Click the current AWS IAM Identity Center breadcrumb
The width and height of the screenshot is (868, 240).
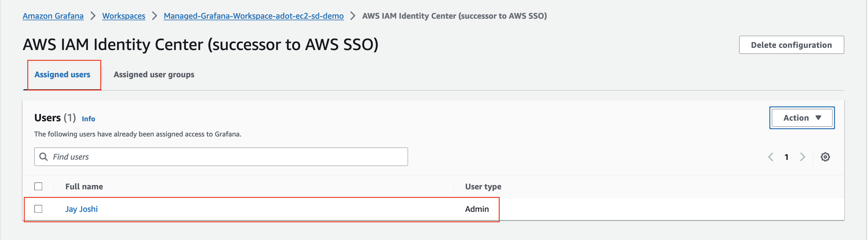pos(455,16)
